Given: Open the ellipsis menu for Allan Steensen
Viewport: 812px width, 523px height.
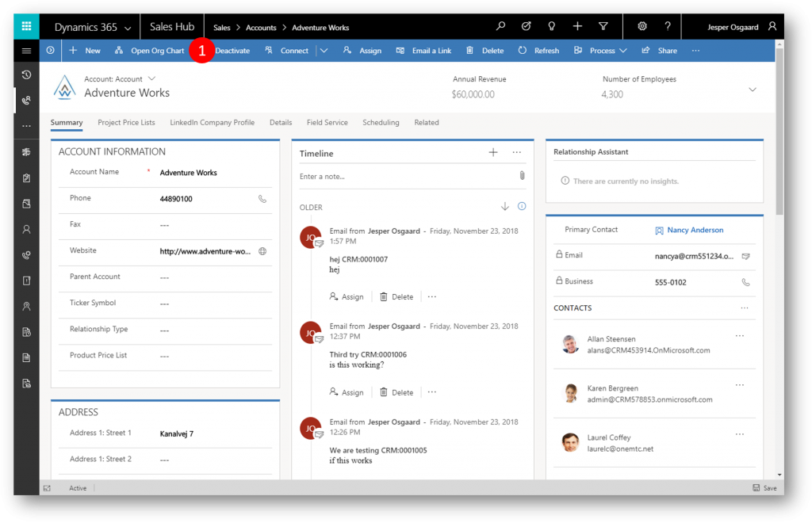Looking at the screenshot, I should click(x=740, y=336).
